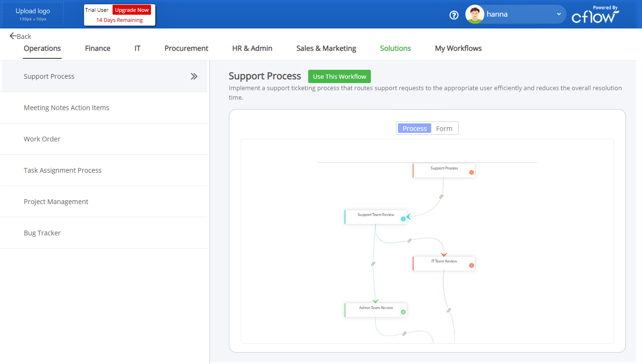The height and width of the screenshot is (364, 642).
Task: Click hanna's user avatar picture
Action: [x=474, y=14]
